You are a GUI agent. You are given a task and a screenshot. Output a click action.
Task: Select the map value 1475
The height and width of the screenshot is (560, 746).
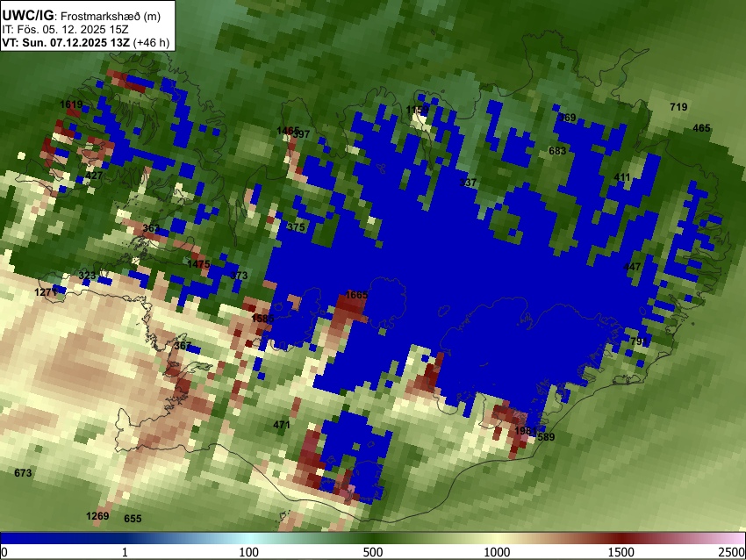(199, 264)
